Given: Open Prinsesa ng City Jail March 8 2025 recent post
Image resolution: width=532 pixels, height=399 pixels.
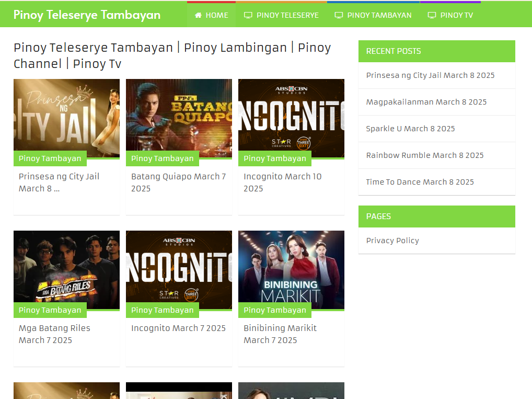Looking at the screenshot, I should click(430, 75).
